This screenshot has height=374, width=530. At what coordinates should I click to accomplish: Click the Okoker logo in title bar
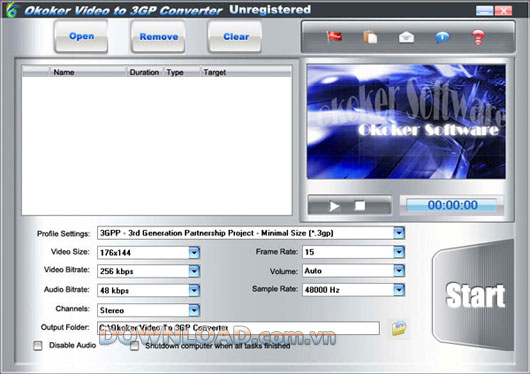[11, 9]
